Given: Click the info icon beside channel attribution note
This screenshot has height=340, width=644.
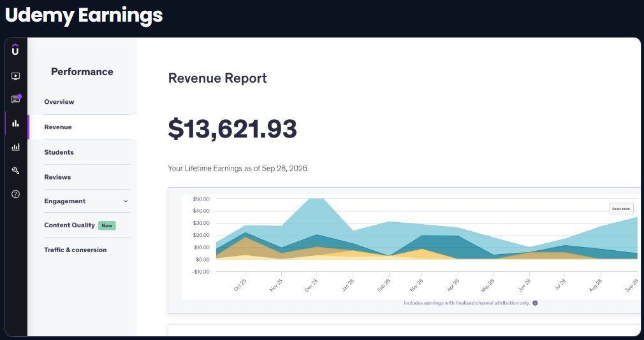Looking at the screenshot, I should [535, 303].
